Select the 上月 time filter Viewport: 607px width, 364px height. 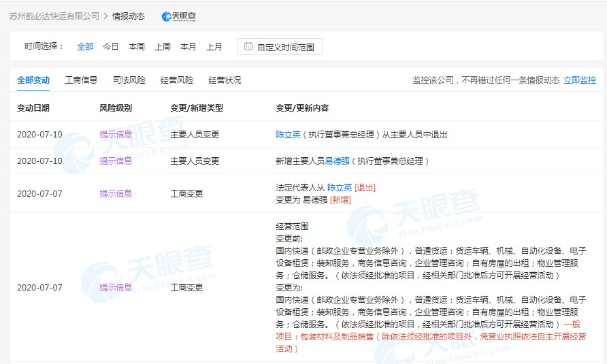[x=214, y=47]
